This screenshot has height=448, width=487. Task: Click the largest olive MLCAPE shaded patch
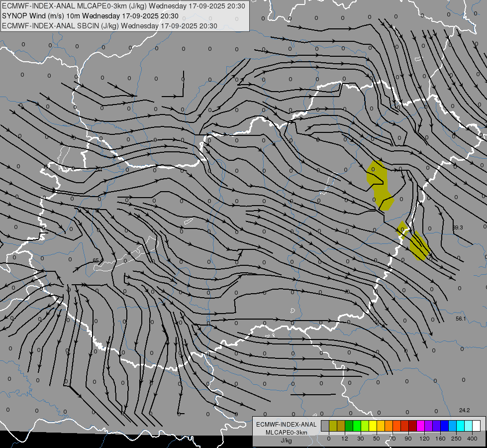click(380, 185)
